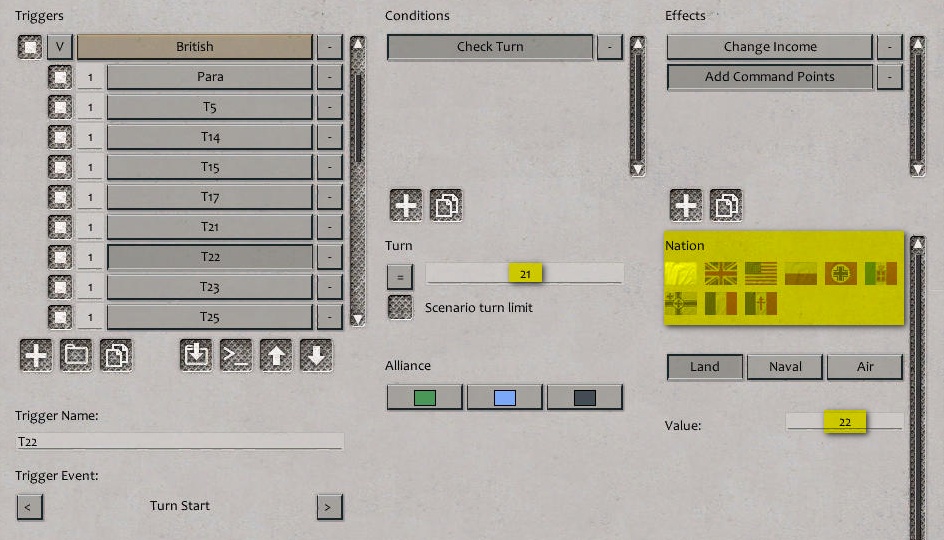Image resolution: width=944 pixels, height=540 pixels.
Task: Remove the Change Income effect
Action: (890, 47)
